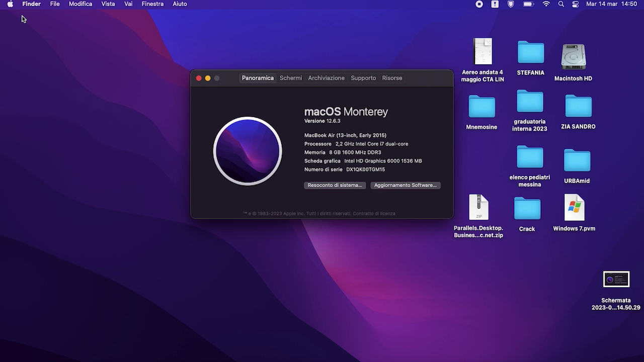Image resolution: width=644 pixels, height=362 pixels.
Task: Open the Apple menu
Action: tap(10, 4)
